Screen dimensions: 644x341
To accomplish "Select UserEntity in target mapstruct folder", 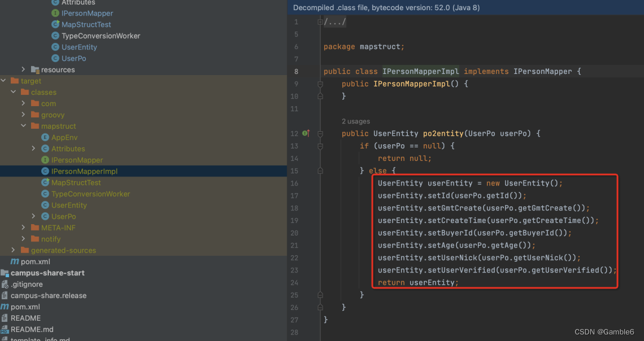I will point(69,205).
